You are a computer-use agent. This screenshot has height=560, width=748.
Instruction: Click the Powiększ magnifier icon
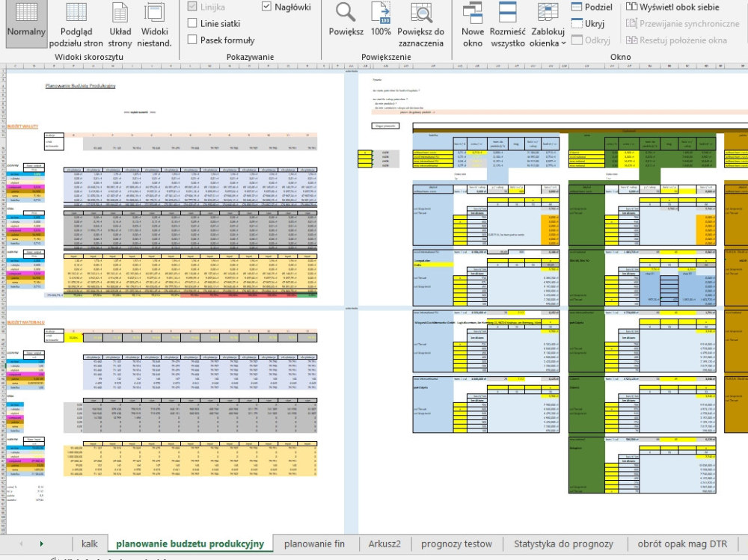pos(346,13)
